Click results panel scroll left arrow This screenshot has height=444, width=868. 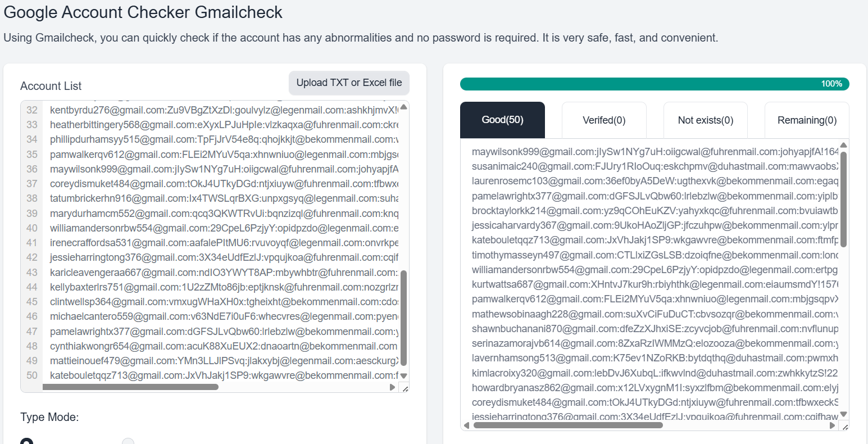[x=465, y=425]
